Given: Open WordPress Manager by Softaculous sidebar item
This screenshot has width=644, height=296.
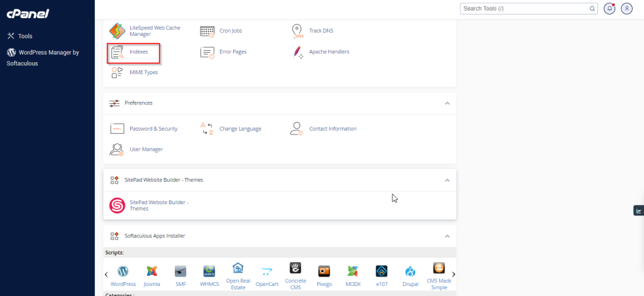Looking at the screenshot, I should coord(43,58).
